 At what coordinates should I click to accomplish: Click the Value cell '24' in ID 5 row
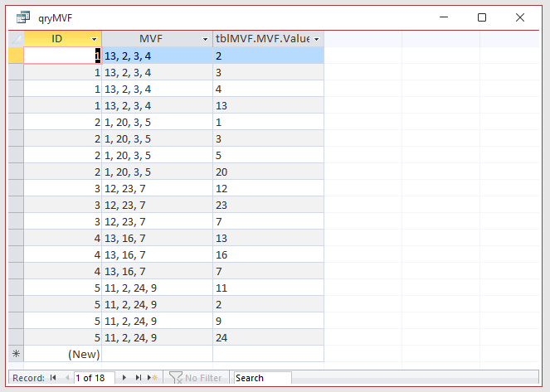click(268, 337)
